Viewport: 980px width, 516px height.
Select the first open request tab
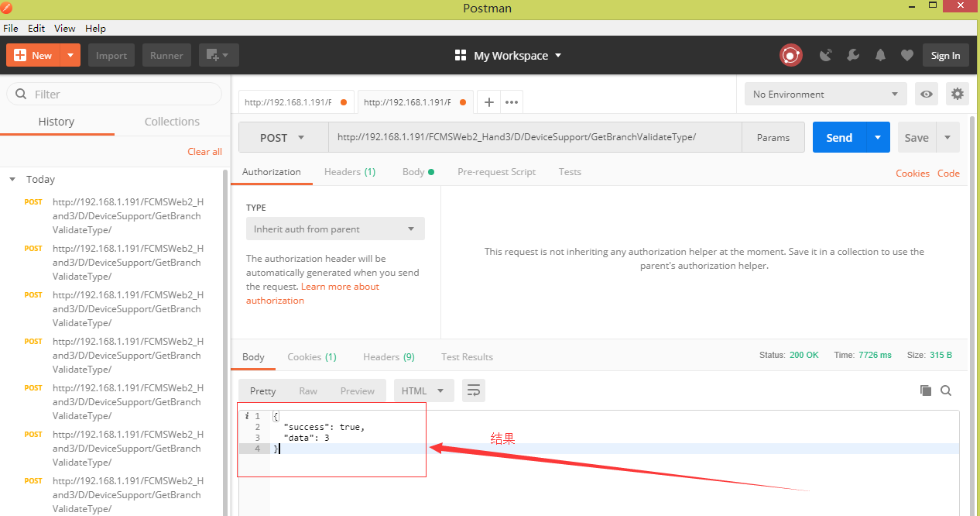[x=296, y=101]
